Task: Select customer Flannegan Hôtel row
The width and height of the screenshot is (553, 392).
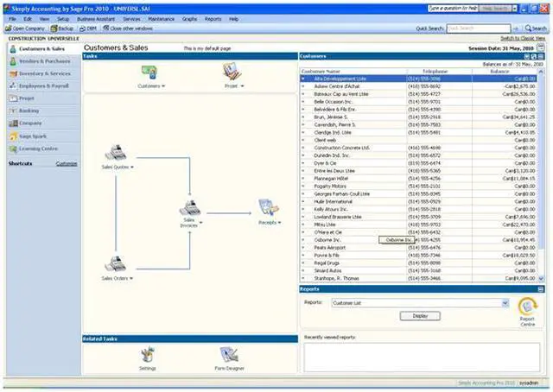Action: [418, 179]
